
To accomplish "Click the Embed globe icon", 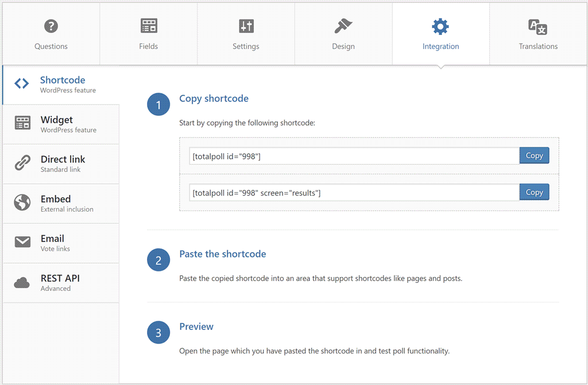I will tap(22, 203).
